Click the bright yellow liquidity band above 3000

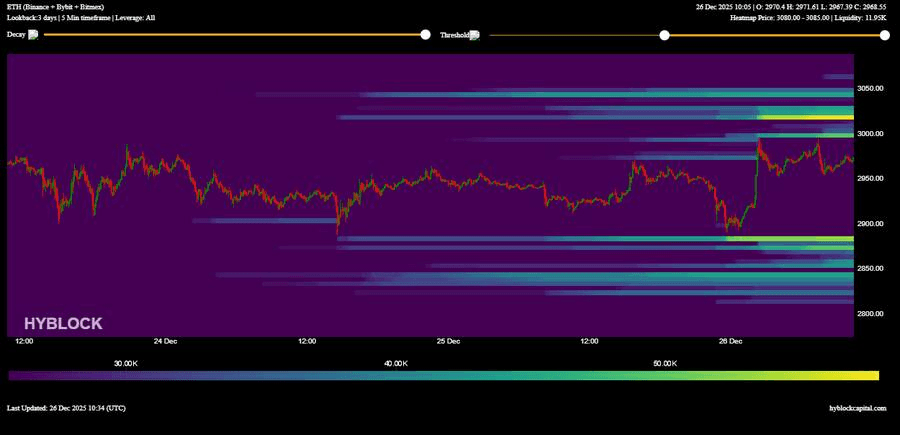point(800,117)
